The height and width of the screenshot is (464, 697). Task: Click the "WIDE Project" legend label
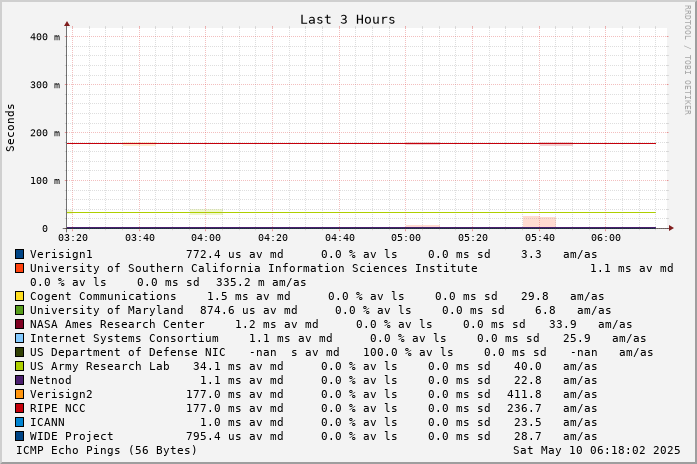click(x=72, y=436)
